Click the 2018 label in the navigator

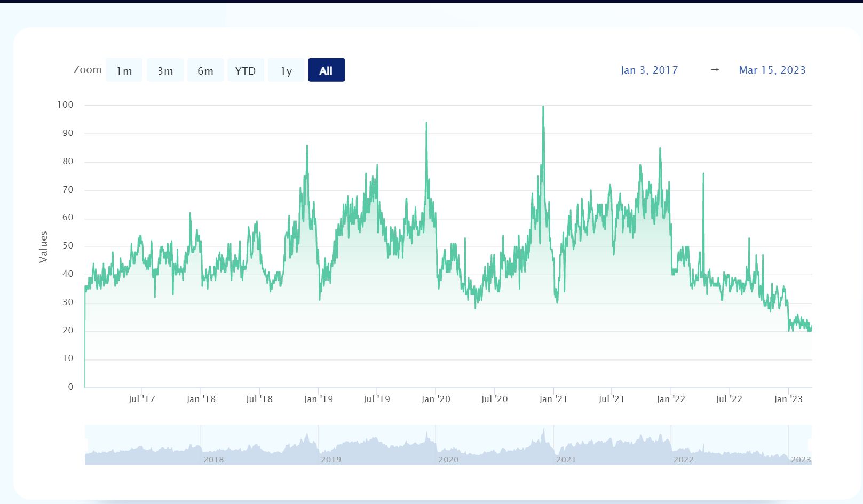click(x=213, y=459)
